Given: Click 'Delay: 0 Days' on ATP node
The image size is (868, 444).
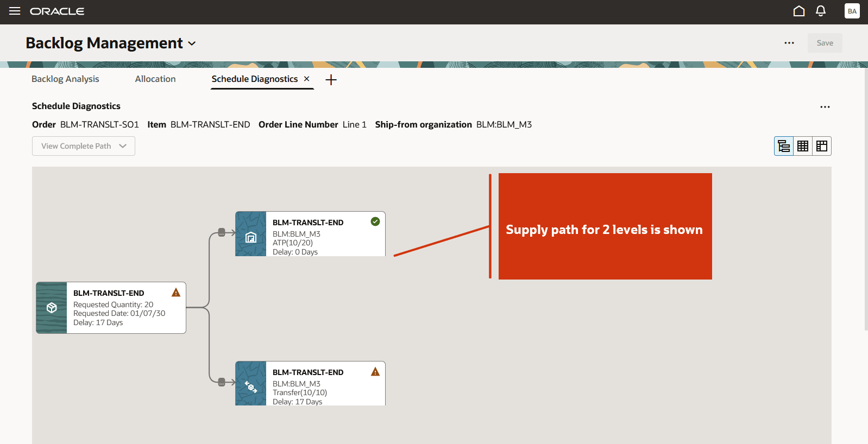Looking at the screenshot, I should click(x=295, y=252).
